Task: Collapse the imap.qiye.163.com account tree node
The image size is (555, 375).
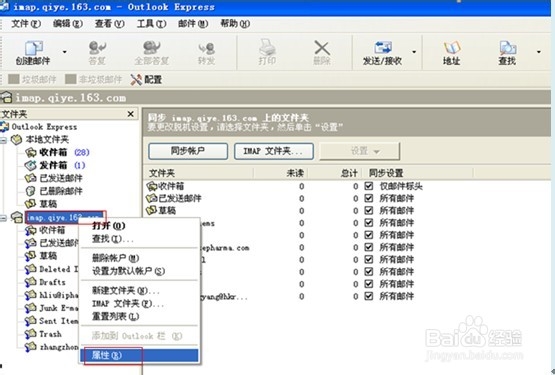Action: coord(3,218)
